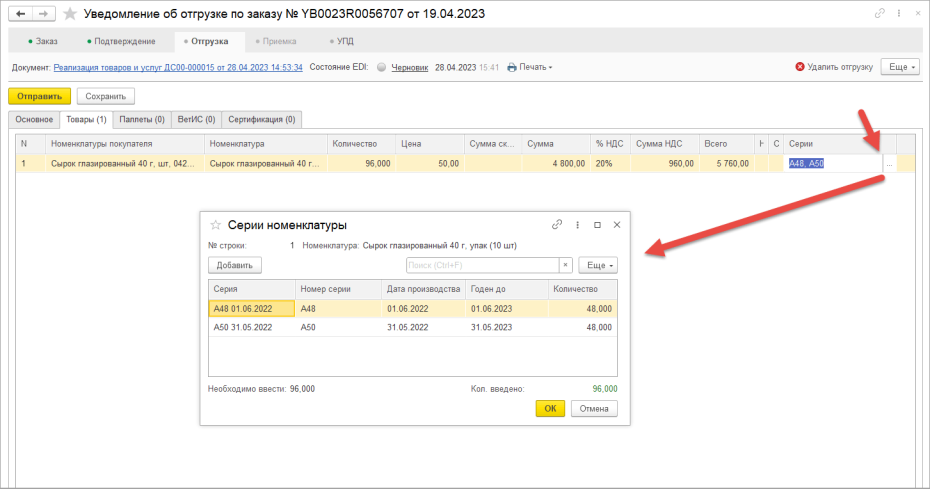Screen dimensions: 930x489
Task: Click the total cell 5 760,00
Action: coord(727,164)
